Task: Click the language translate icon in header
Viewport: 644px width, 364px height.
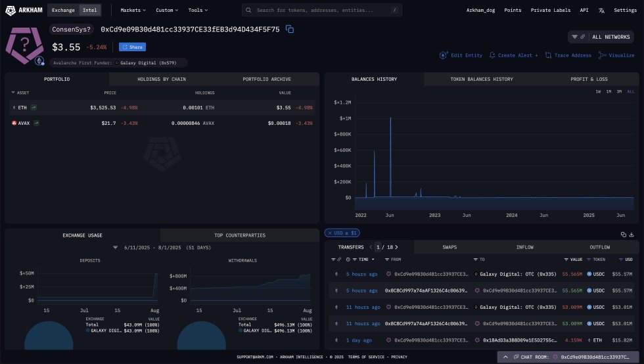Action: [602, 11]
